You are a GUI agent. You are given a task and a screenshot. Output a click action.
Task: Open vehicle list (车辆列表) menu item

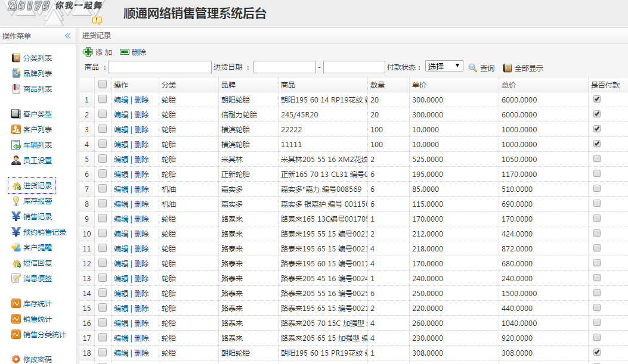coord(38,145)
